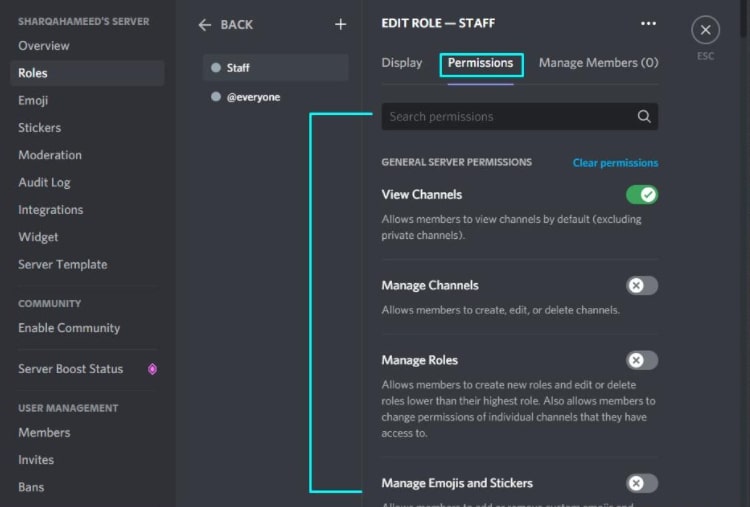
Task: Enable the Manage Channels toggle
Action: tap(641, 286)
